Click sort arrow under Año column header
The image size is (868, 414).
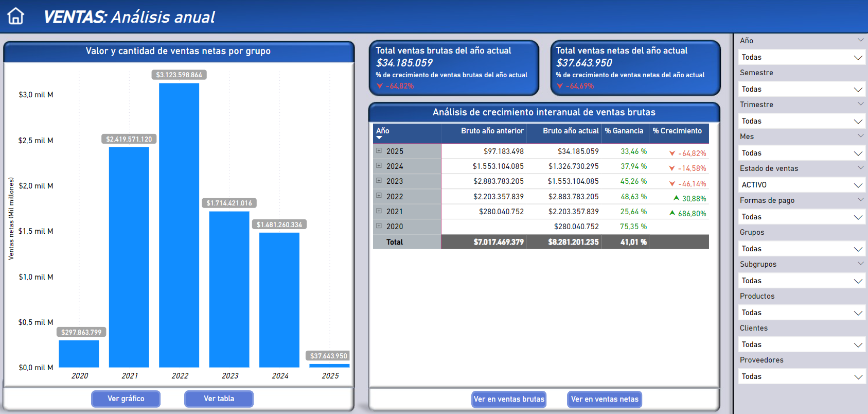(380, 138)
